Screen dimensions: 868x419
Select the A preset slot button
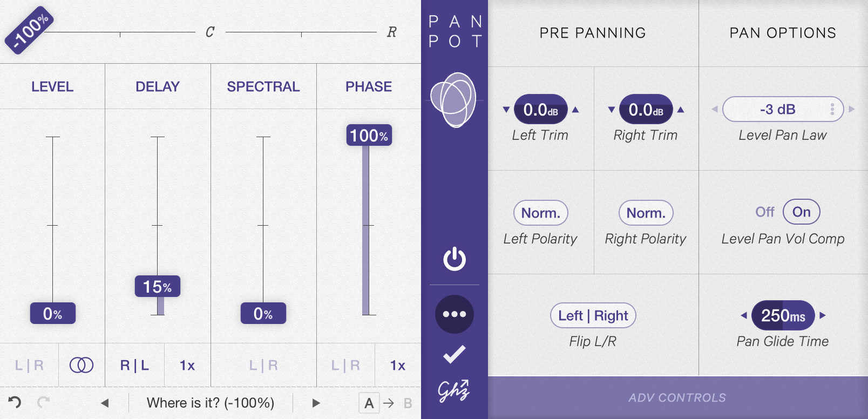[369, 403]
